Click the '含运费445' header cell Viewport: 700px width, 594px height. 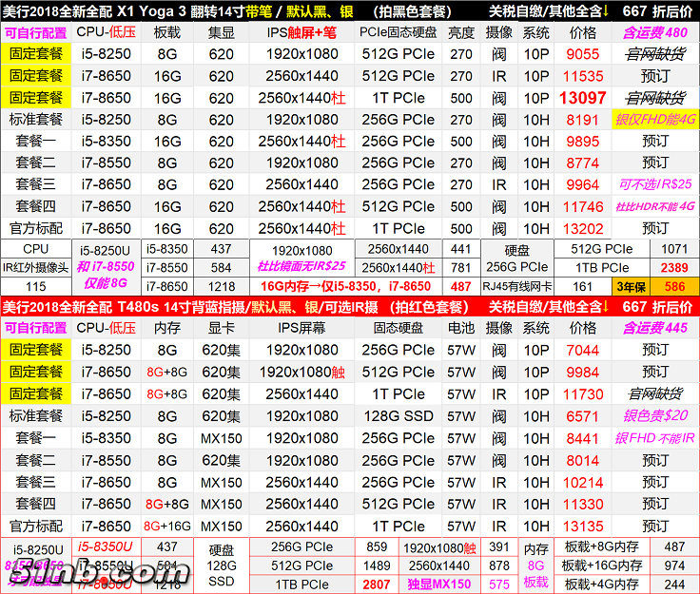(655, 328)
